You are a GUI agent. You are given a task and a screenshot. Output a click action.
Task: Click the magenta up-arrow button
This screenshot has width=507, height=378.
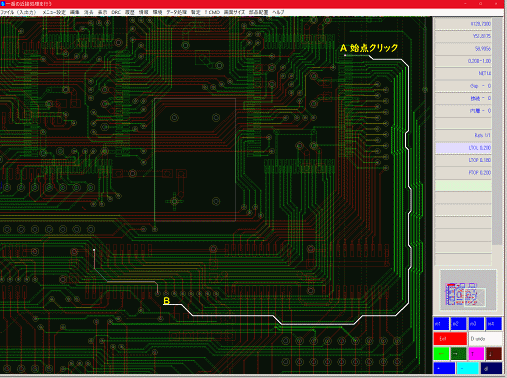pyautogui.click(x=476, y=354)
